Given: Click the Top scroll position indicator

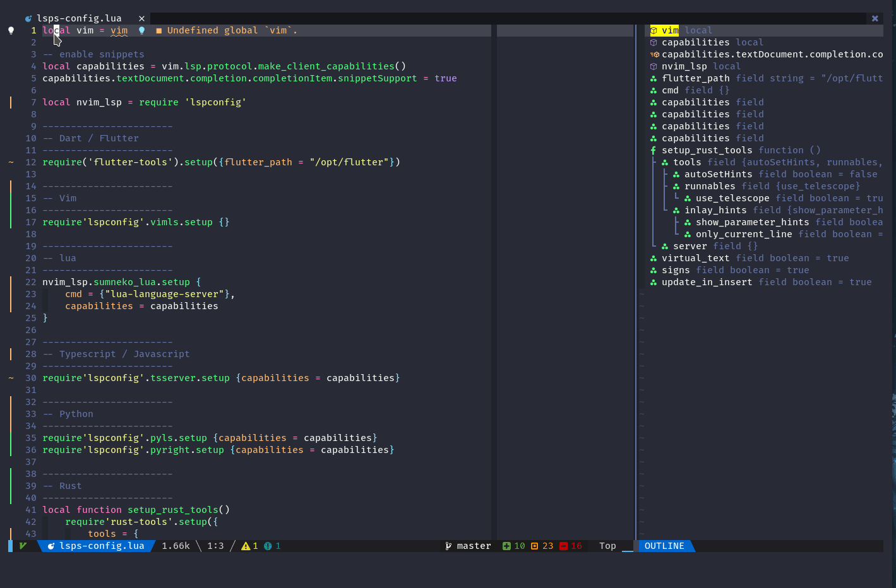Looking at the screenshot, I should point(607,546).
